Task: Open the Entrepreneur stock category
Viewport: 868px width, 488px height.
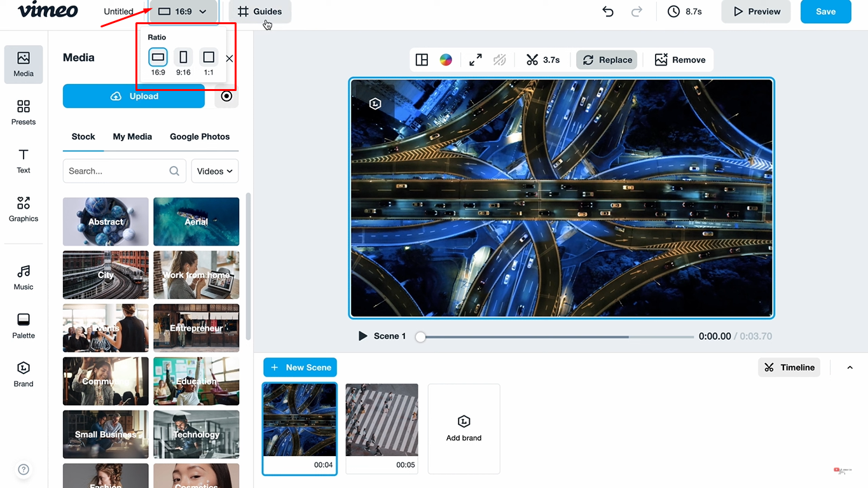Action: pyautogui.click(x=196, y=328)
